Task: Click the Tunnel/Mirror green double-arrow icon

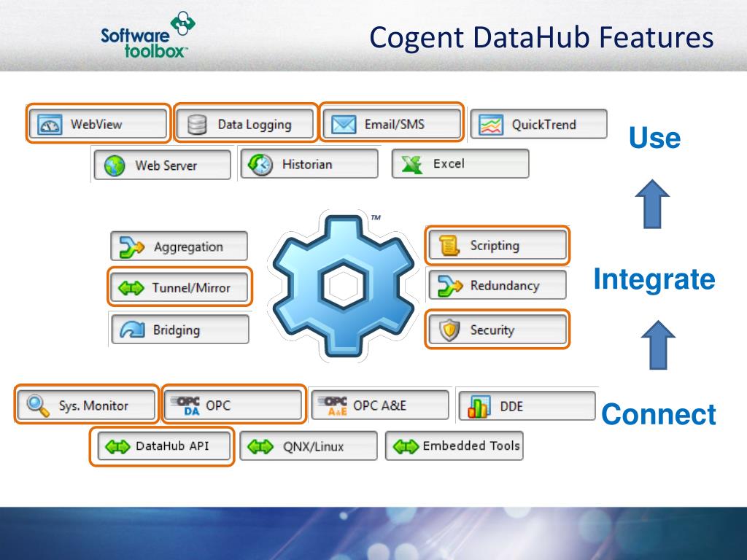Action: click(131, 288)
